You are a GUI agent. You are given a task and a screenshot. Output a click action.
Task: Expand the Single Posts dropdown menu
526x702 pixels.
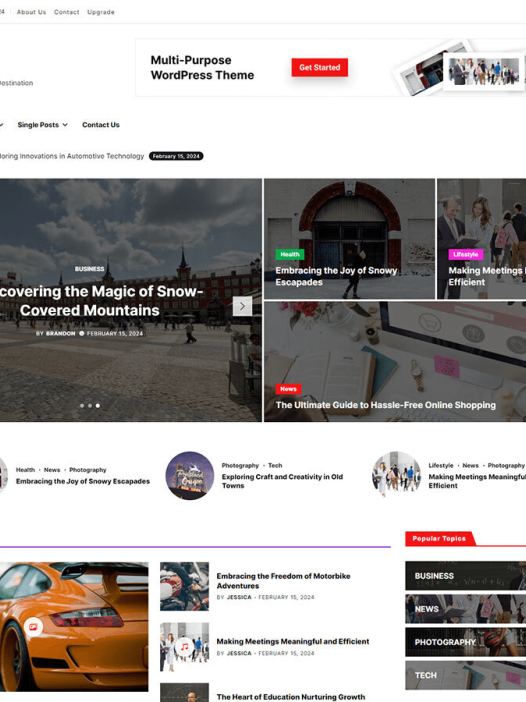click(x=43, y=125)
